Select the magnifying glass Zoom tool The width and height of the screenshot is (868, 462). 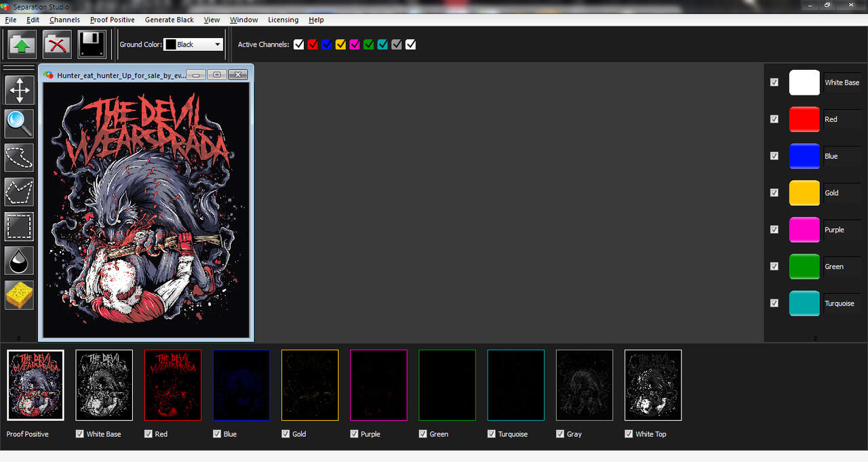click(x=20, y=124)
